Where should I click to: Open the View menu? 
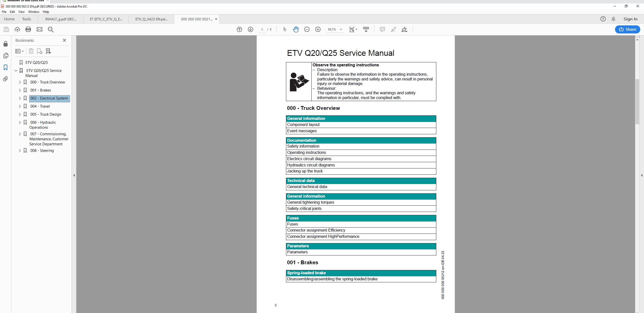pos(21,12)
